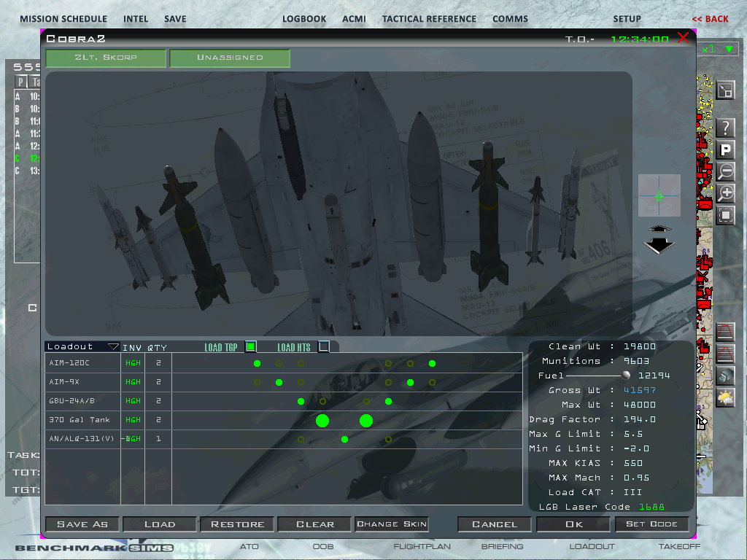
Task: Click the small up arrow view control
Action: [x=659, y=228]
